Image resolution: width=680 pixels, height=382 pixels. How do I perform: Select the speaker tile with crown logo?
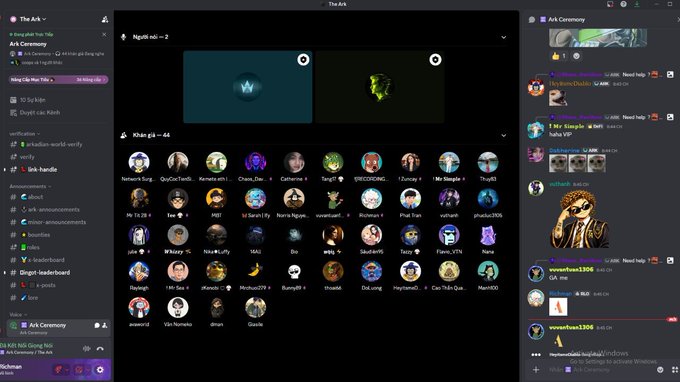pos(248,87)
